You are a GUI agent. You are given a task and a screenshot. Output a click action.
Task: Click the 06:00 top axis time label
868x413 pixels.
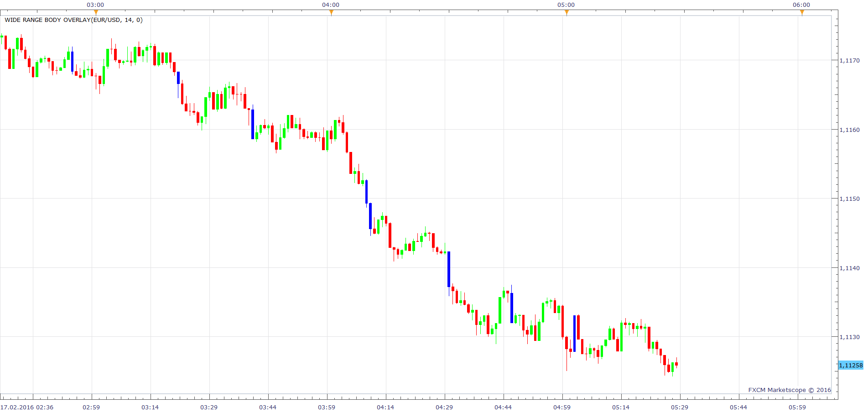(801, 5)
